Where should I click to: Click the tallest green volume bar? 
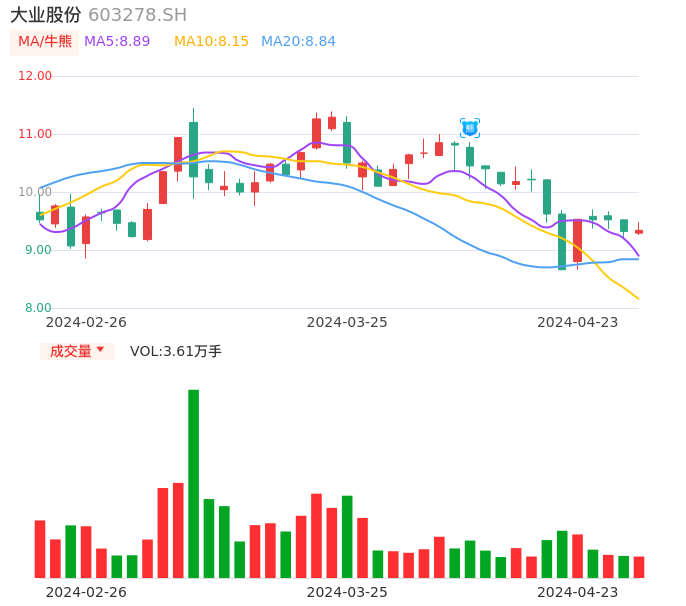pyautogui.click(x=193, y=483)
